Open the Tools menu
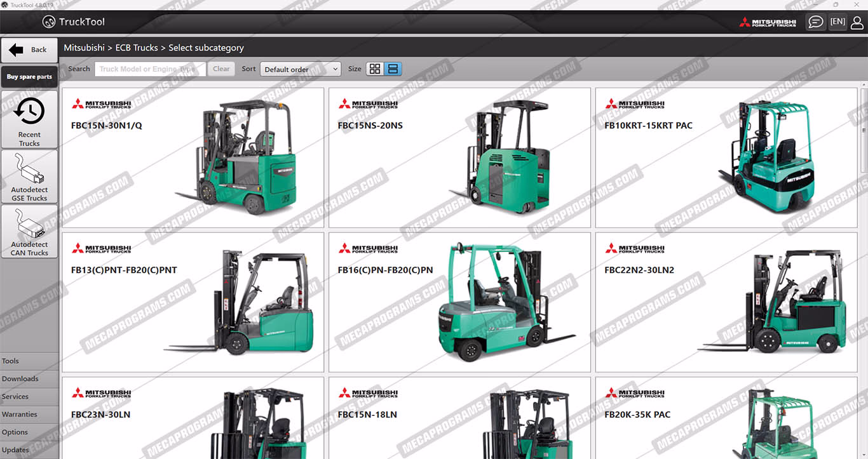Screen dimensions: 868x459 (29, 361)
